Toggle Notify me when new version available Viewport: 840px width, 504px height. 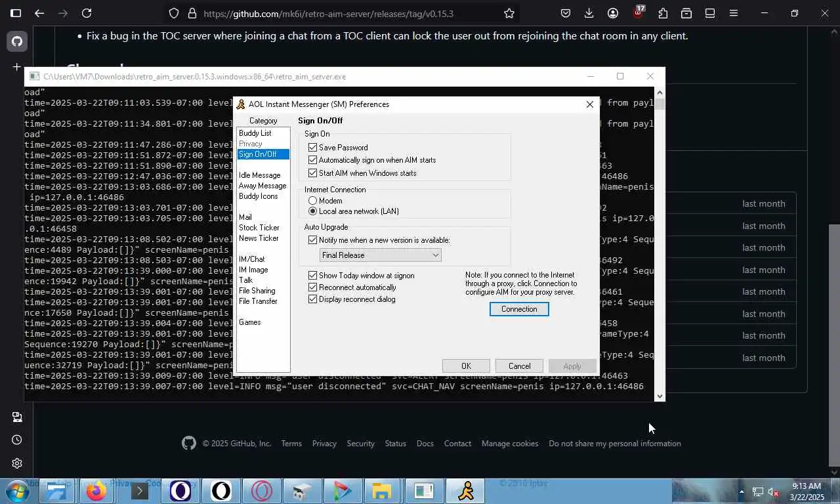[x=312, y=240]
